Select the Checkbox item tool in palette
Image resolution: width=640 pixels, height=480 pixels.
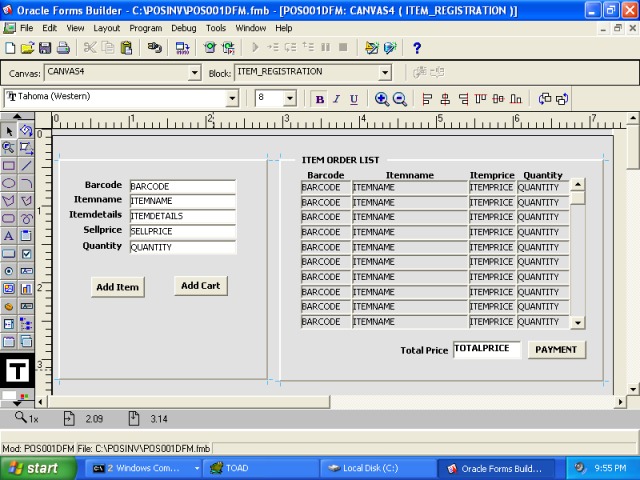click(27, 254)
